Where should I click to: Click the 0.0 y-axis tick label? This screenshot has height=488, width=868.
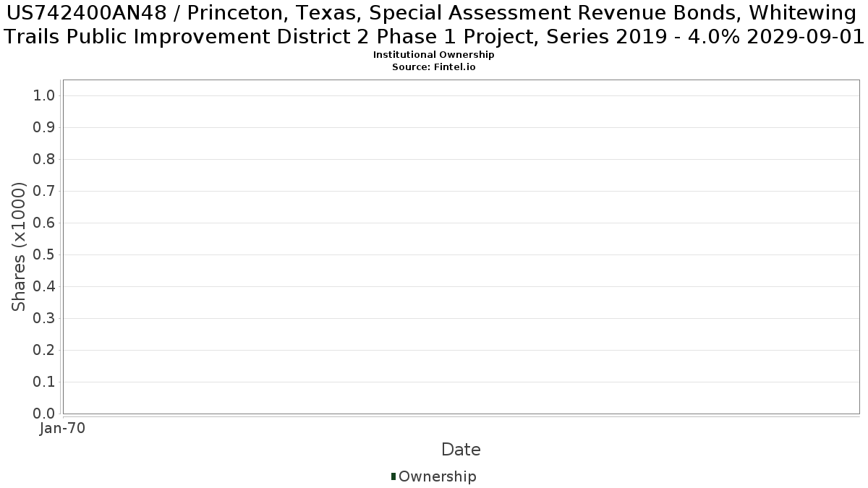45,414
